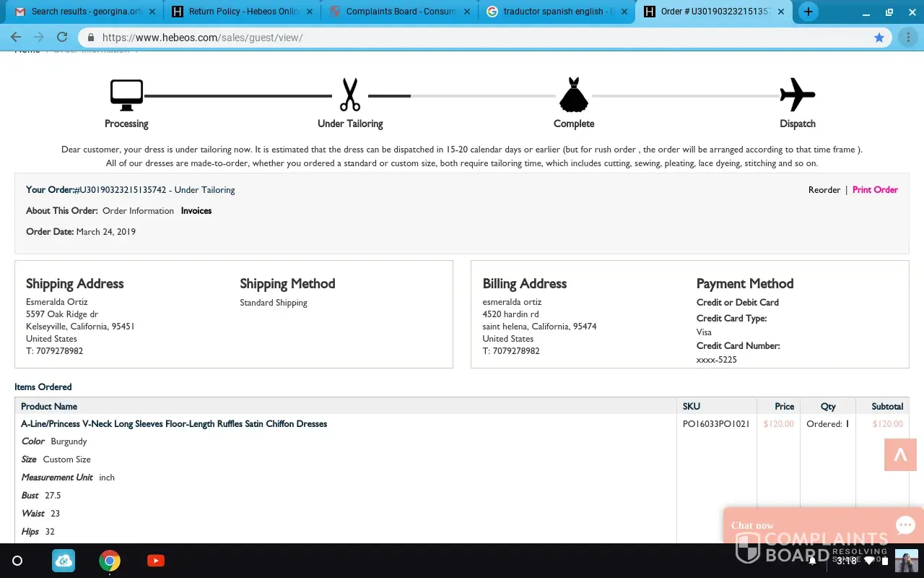Viewport: 924px width, 578px height.
Task: Open the A-Line/Princess V-Neck dress product link
Action: (x=174, y=424)
